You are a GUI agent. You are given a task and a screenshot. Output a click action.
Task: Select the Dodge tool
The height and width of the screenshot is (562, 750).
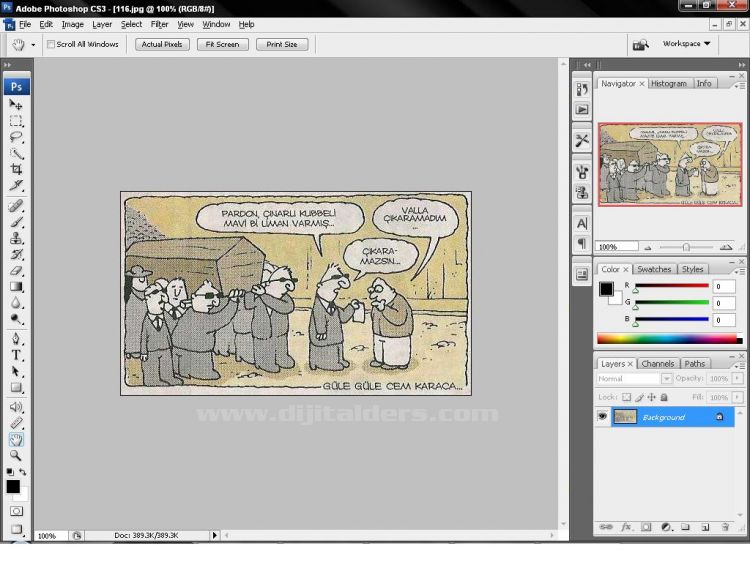(x=16, y=319)
